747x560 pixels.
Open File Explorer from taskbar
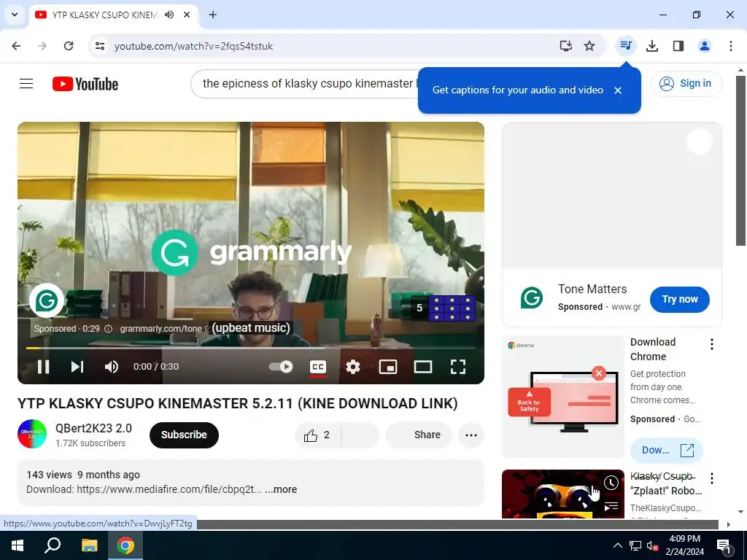point(89,545)
